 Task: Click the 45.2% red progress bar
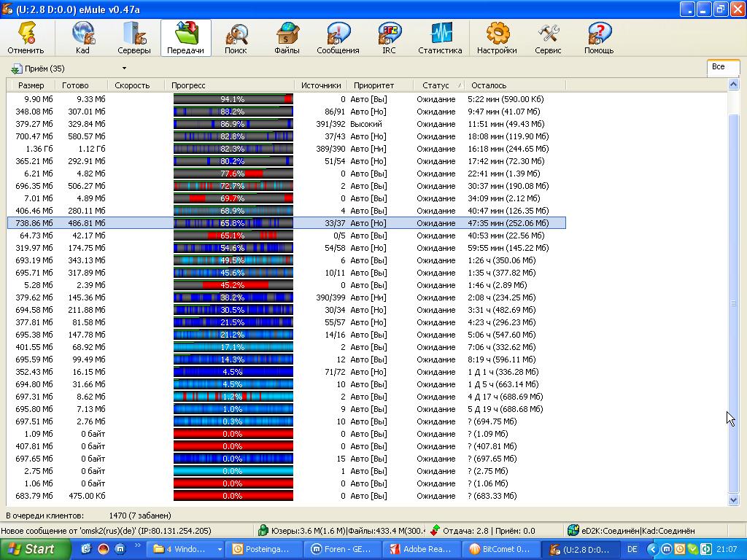point(233,285)
